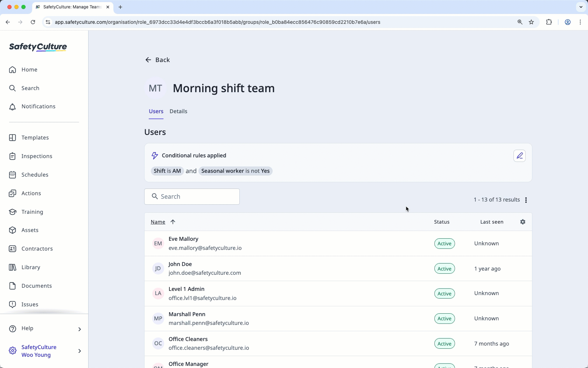Open Actions in the sidebar

tap(25, 193)
